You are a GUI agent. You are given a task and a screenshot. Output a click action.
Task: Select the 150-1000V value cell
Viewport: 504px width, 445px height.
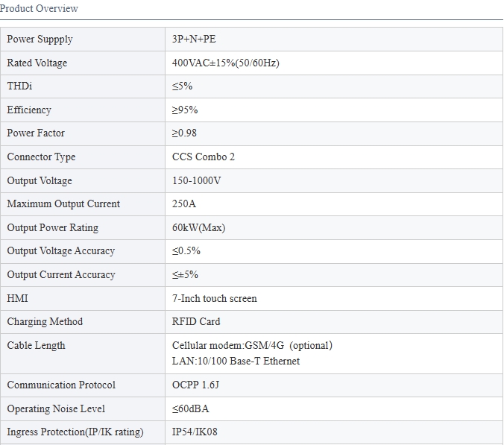[x=197, y=180]
